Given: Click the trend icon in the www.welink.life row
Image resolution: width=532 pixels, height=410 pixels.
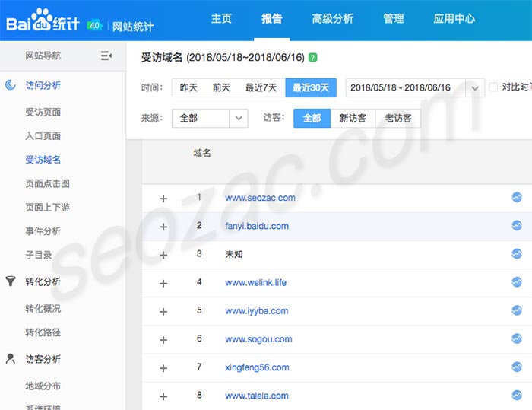Looking at the screenshot, I should pyautogui.click(x=517, y=282).
